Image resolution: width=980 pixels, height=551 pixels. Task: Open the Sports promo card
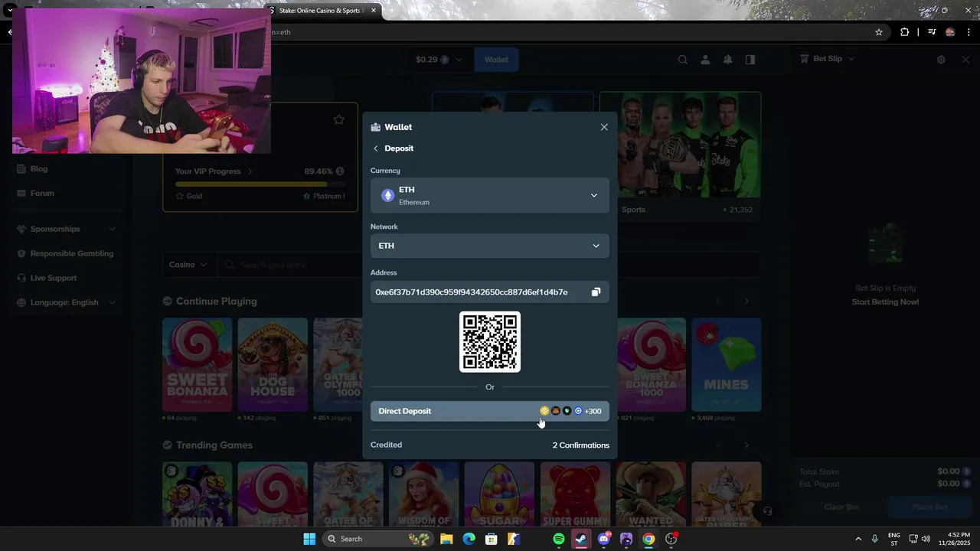click(680, 156)
